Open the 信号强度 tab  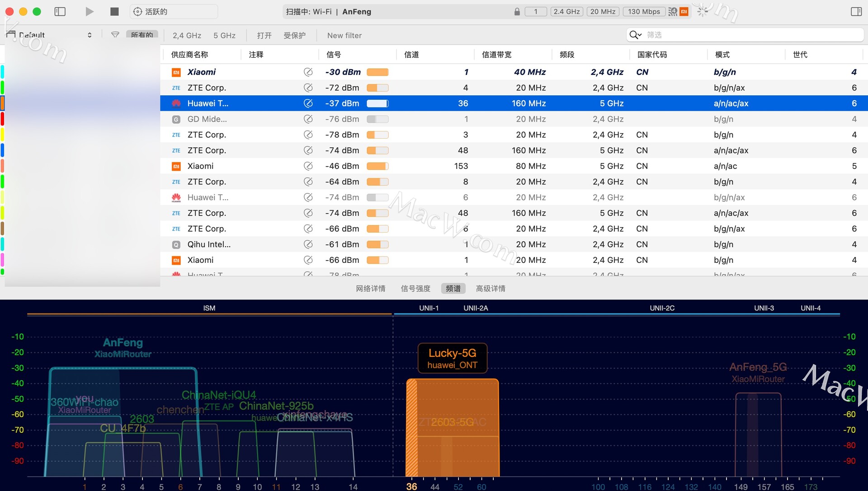coord(415,289)
